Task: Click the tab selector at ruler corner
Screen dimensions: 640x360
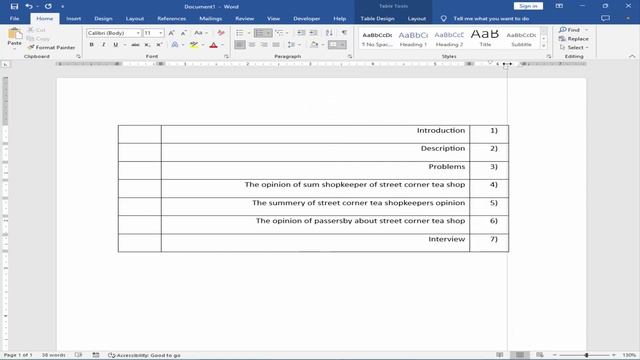Action: 5,64
